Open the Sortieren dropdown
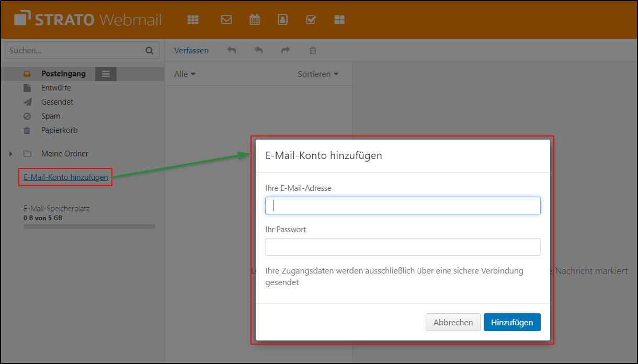The height and width of the screenshot is (364, 638). click(x=318, y=74)
